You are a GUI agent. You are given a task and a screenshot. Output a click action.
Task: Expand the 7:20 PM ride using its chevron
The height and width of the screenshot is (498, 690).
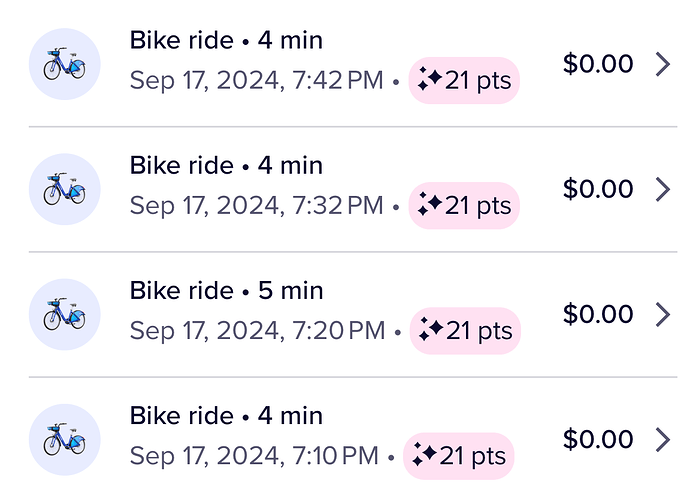coord(662,315)
